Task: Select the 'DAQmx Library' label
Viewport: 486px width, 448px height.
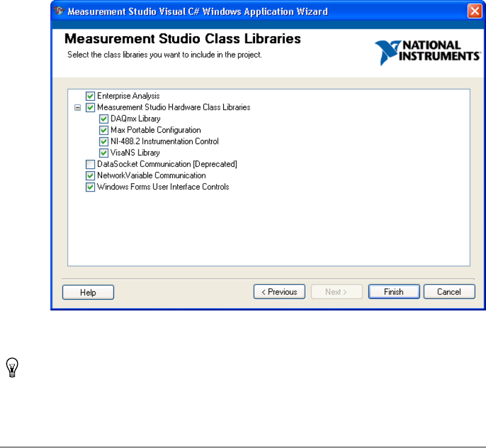Action: 136,119
